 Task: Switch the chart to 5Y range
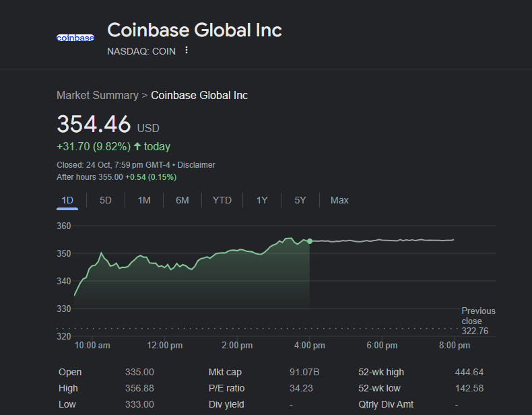pos(300,200)
